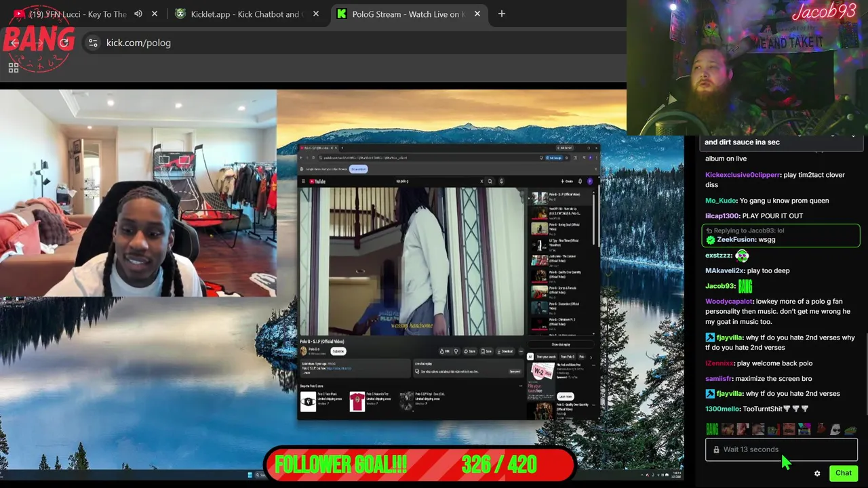The image size is (868, 488).
Task: Dislike the S.I.P video
Action: click(x=456, y=351)
